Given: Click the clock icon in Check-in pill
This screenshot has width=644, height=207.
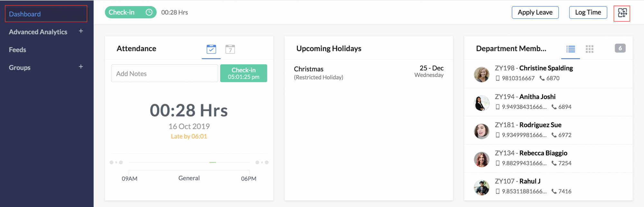Looking at the screenshot, I should [149, 12].
